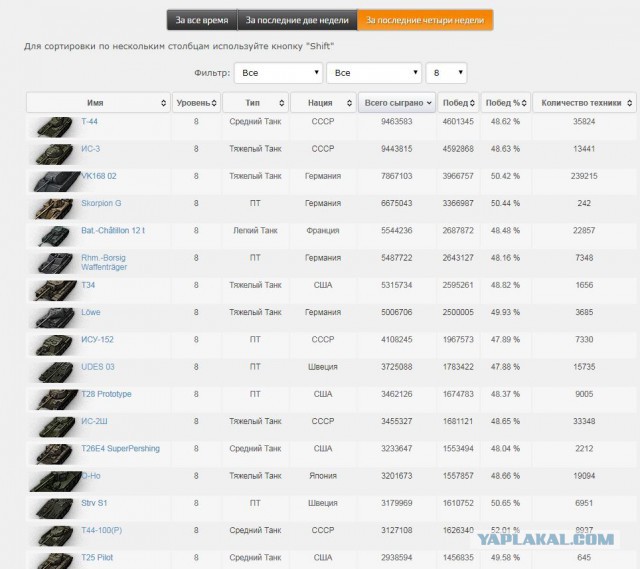Click the VK168 02 tank icon
The height and width of the screenshot is (569, 640).
56,182
